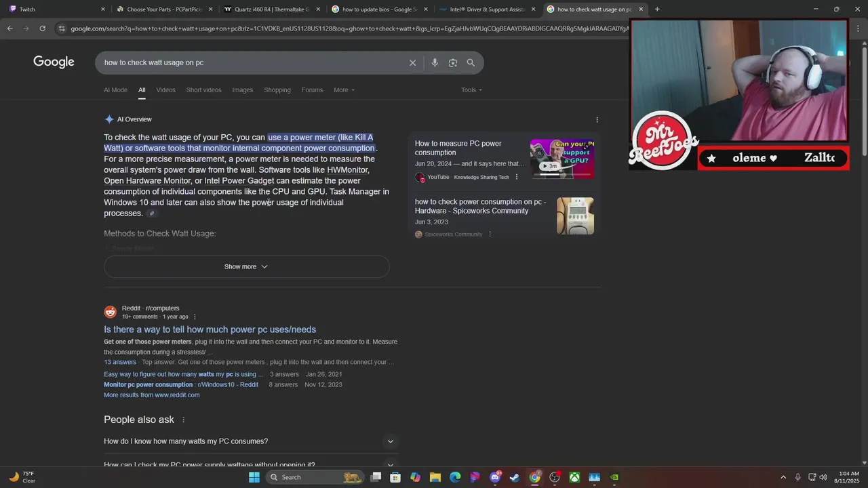Screen dimensions: 868x488
Task: Play the YouTube video thumbnail
Action: pos(562,159)
